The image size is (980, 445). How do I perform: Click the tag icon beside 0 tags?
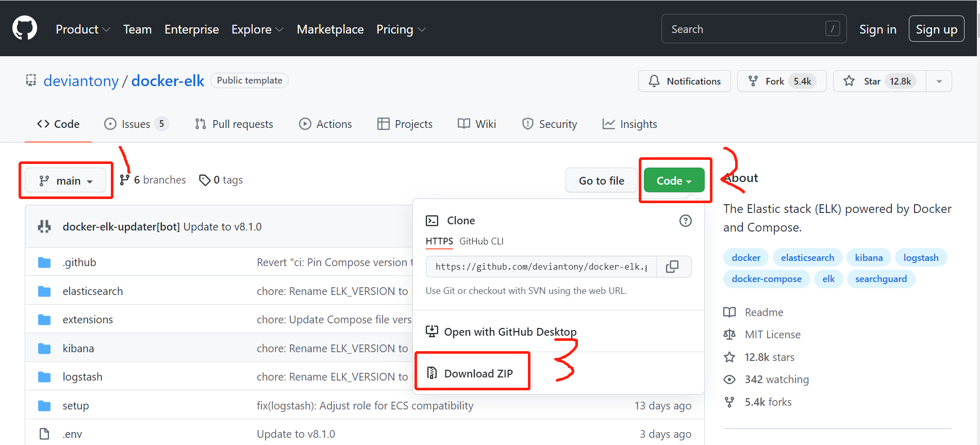205,180
